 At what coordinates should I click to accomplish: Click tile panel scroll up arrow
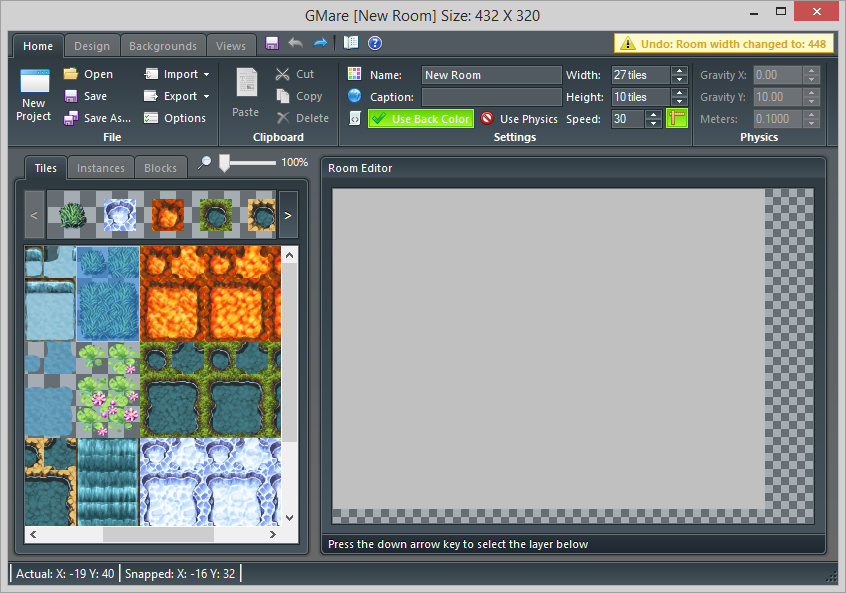[289, 255]
